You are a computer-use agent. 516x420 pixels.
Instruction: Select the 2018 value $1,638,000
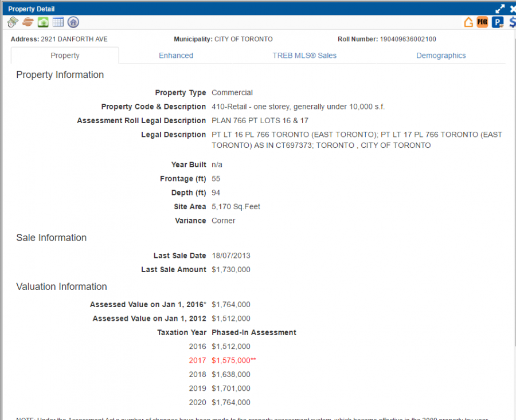click(230, 374)
